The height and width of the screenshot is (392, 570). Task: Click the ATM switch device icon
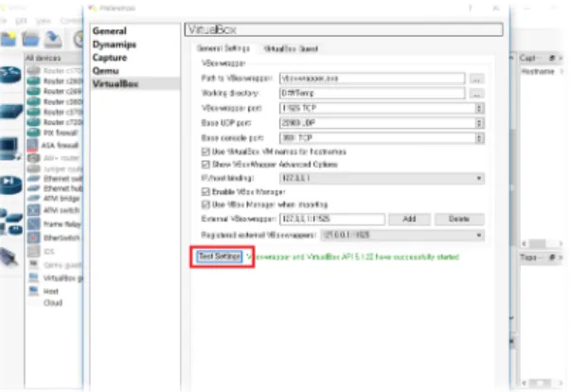[x=33, y=210]
